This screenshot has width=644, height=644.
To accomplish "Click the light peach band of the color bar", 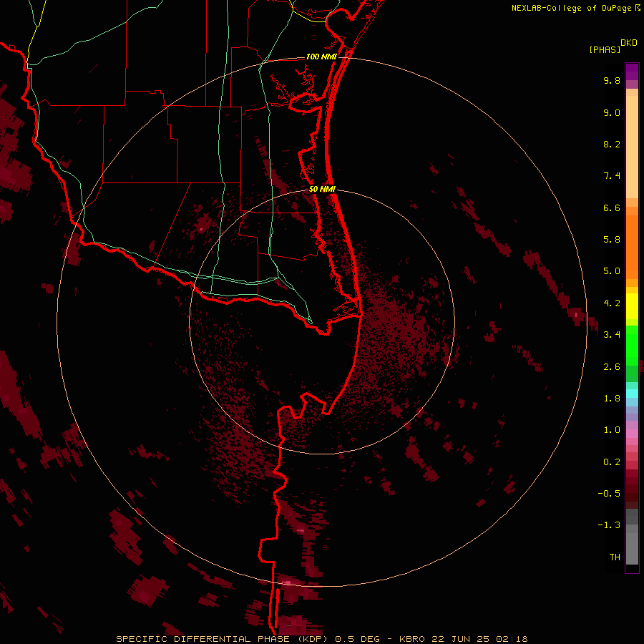I will tap(632, 147).
